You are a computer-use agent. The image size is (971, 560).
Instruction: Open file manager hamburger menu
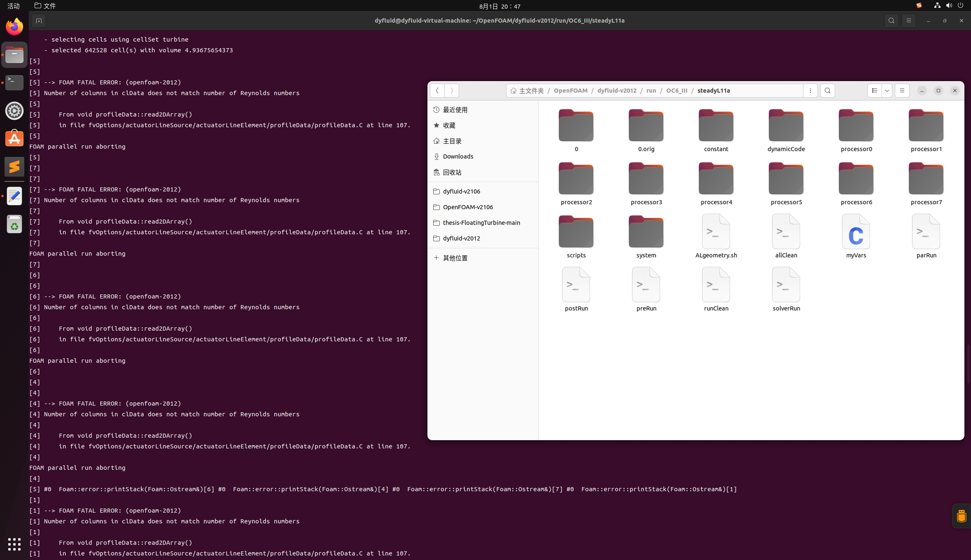902,91
